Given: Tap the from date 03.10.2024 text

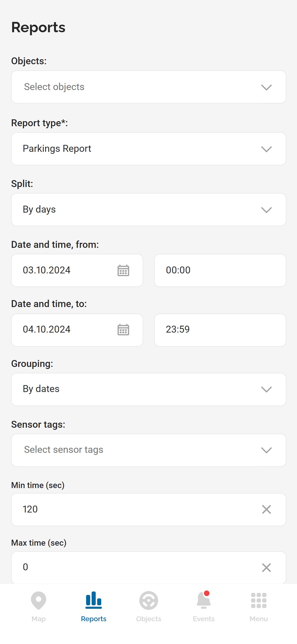Looking at the screenshot, I should pos(47,270).
